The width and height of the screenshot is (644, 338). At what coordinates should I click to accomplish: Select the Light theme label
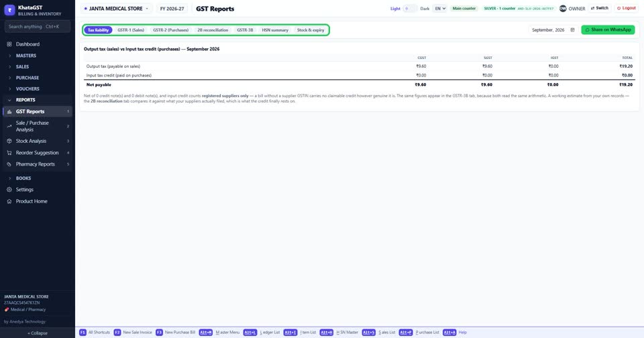395,8
